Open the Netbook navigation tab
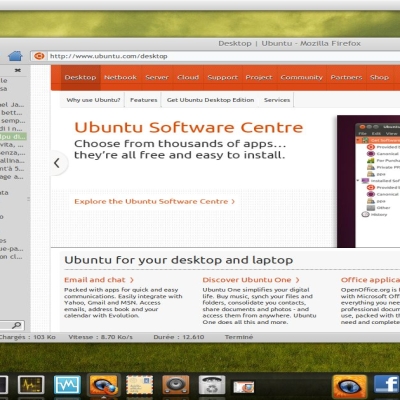The image size is (400, 400). pos(120,77)
